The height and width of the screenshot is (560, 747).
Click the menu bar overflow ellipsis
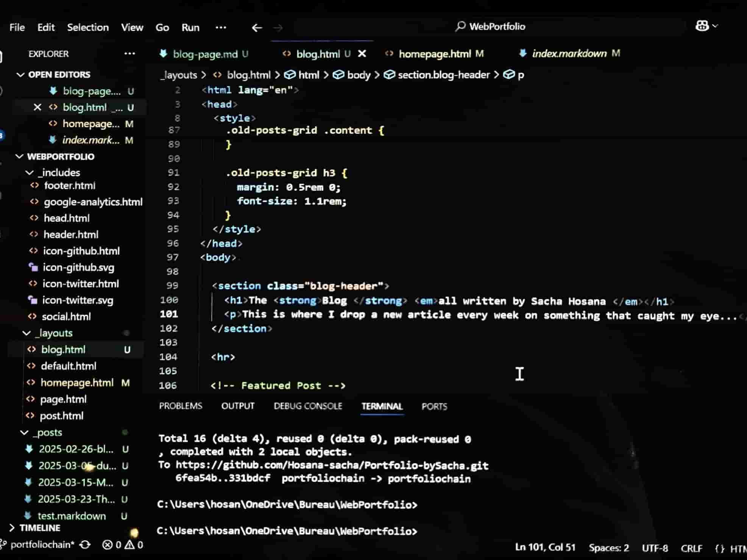point(221,28)
